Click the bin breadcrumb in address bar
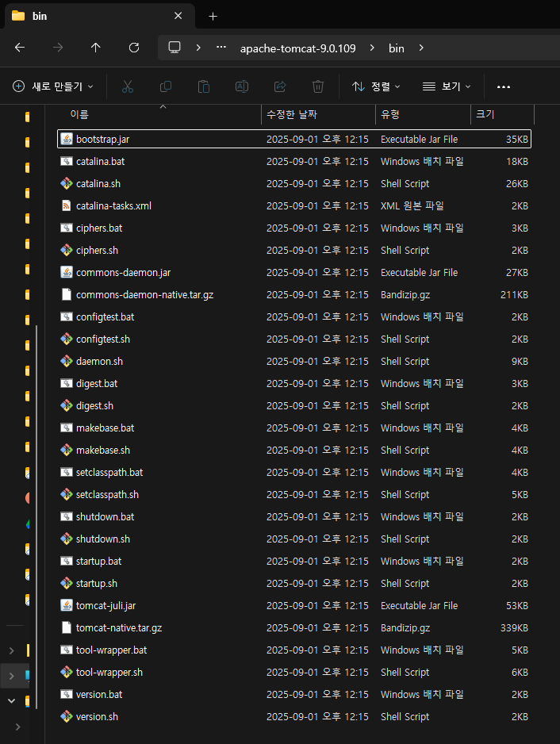 (x=397, y=48)
